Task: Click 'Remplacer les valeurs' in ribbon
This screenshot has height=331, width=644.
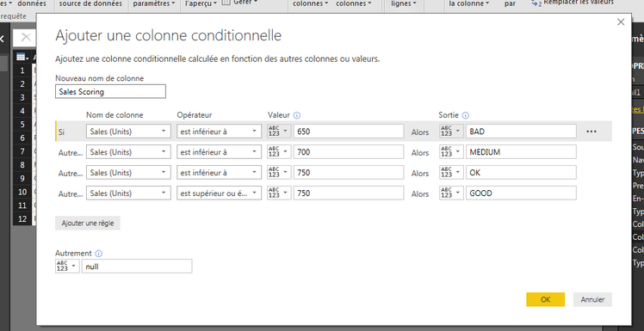Action: pos(578,3)
